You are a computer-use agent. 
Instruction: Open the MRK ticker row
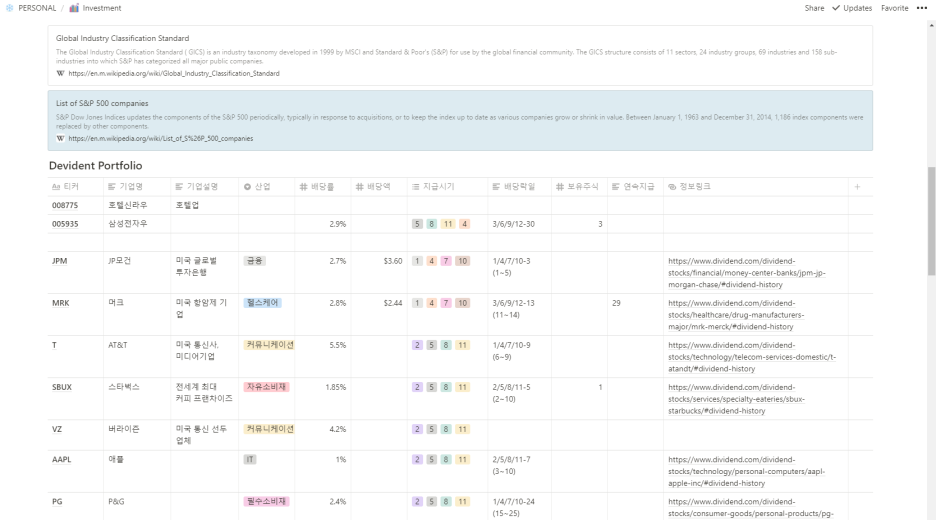pyautogui.click(x=61, y=303)
